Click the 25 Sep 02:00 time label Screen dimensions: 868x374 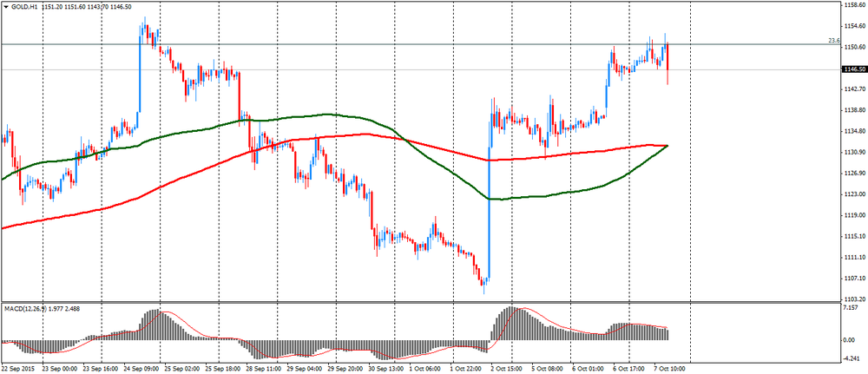pyautogui.click(x=181, y=367)
